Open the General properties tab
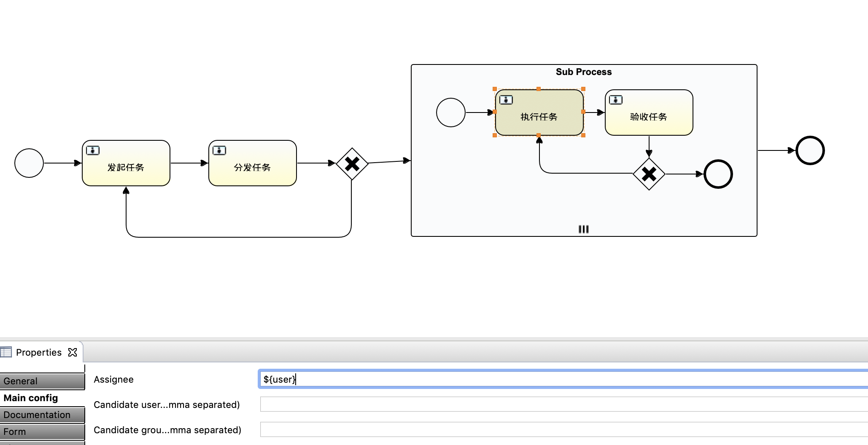This screenshot has width=868, height=445. coord(42,381)
